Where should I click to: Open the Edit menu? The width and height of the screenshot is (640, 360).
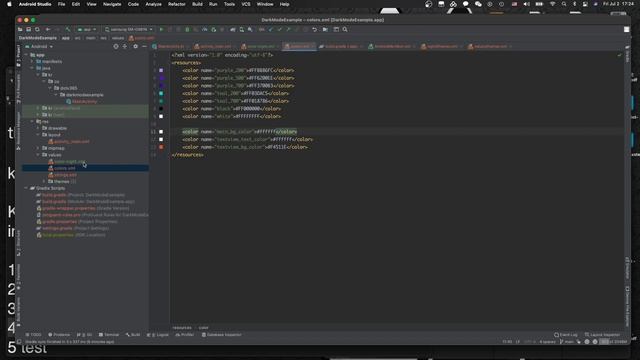click(76, 4)
